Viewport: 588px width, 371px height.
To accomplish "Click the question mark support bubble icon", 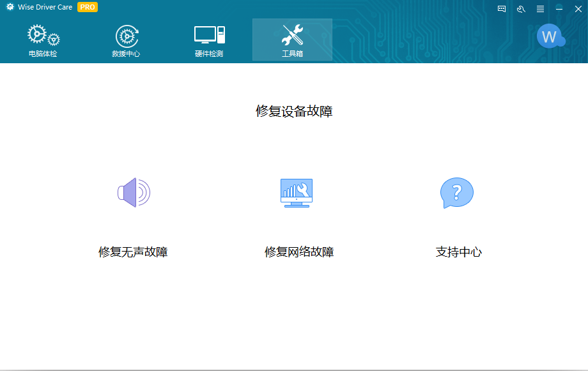I will coord(457,192).
